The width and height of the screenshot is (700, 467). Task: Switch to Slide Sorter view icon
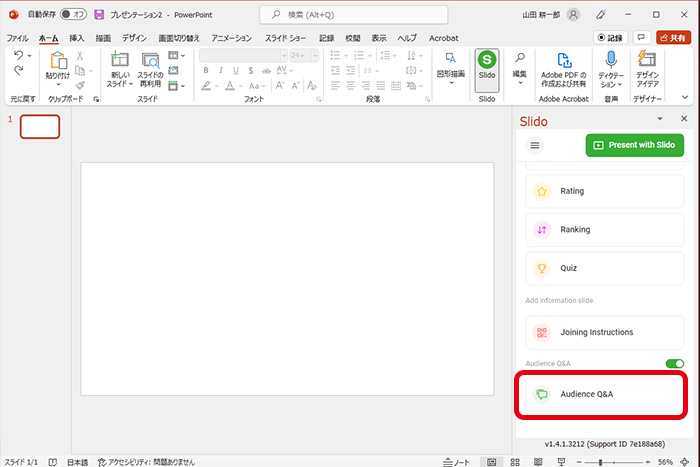(515, 462)
